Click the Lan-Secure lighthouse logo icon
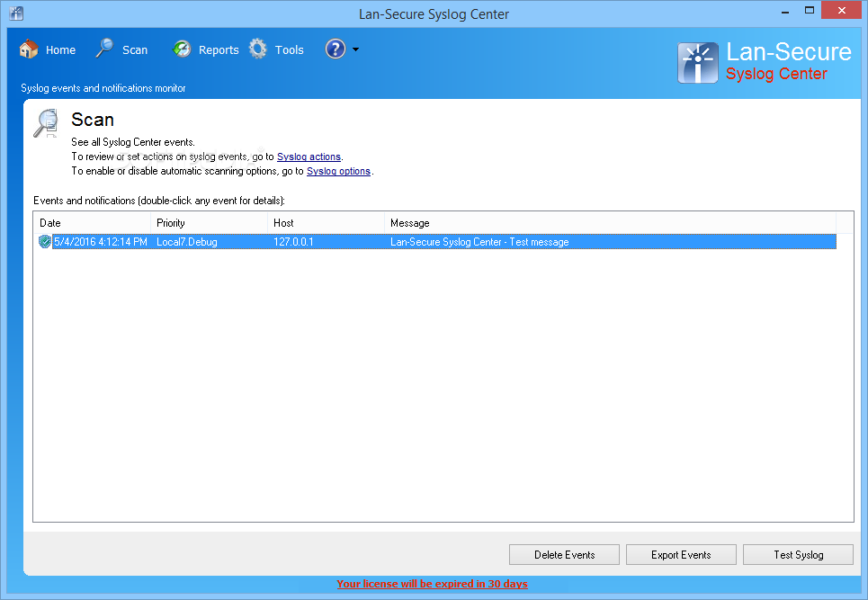 coord(697,63)
